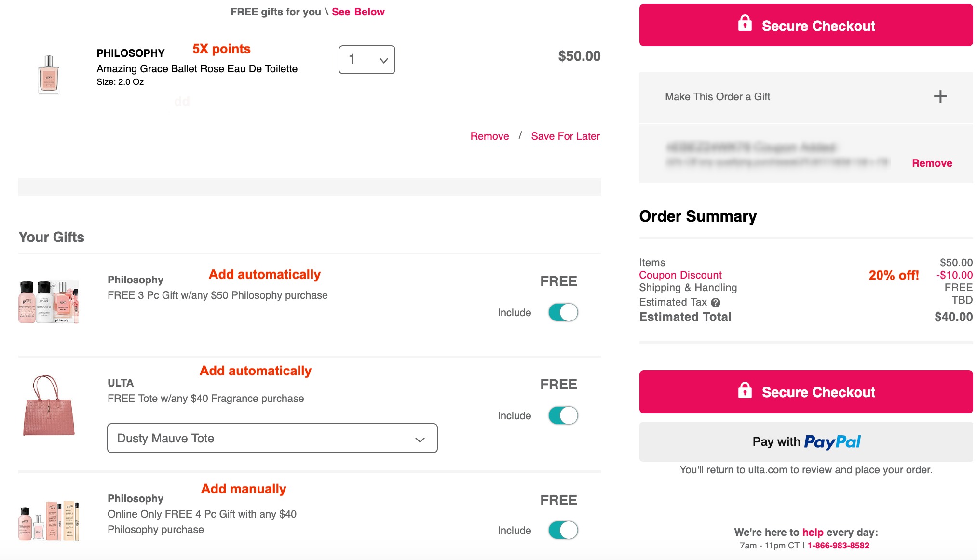Remove the applied coupon
This screenshot has width=977, height=560.
(x=932, y=163)
